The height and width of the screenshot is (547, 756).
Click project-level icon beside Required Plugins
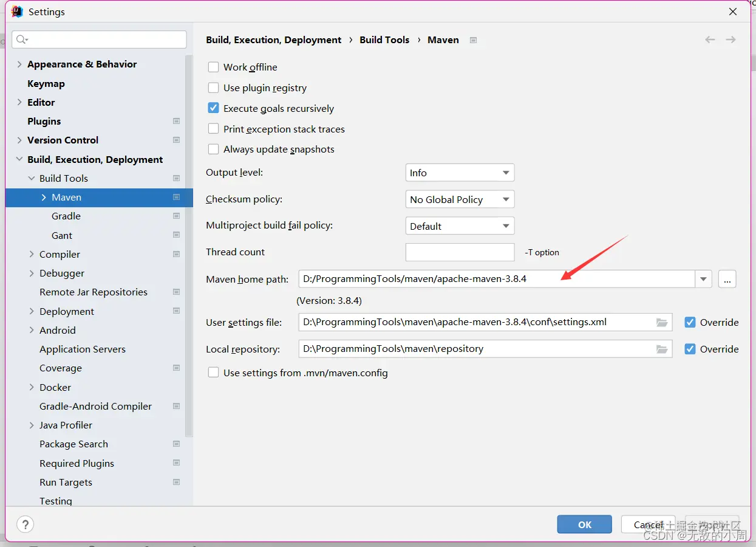coord(176,463)
